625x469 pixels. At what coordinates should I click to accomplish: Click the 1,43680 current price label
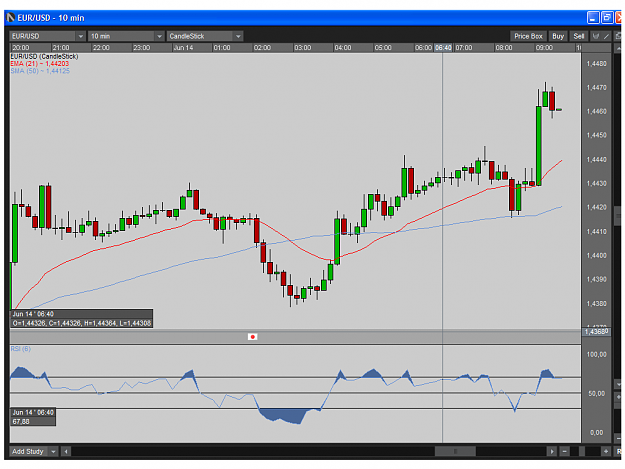click(596, 332)
